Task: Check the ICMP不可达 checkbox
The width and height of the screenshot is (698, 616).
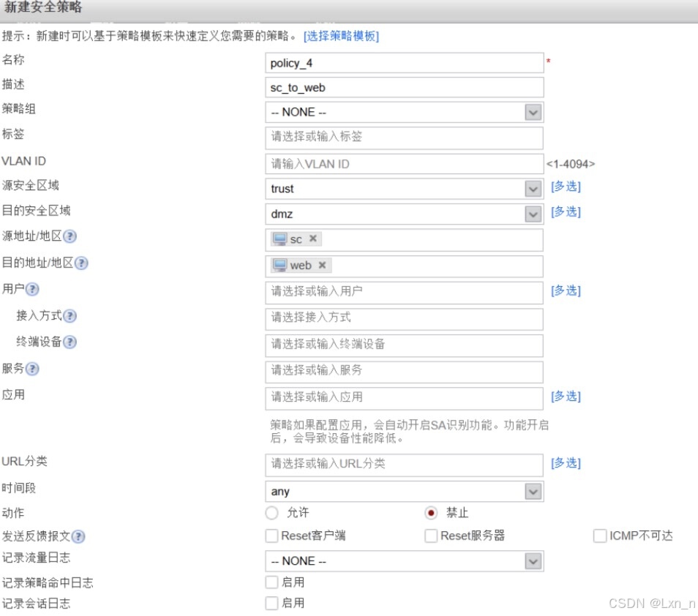Action: coord(600,536)
